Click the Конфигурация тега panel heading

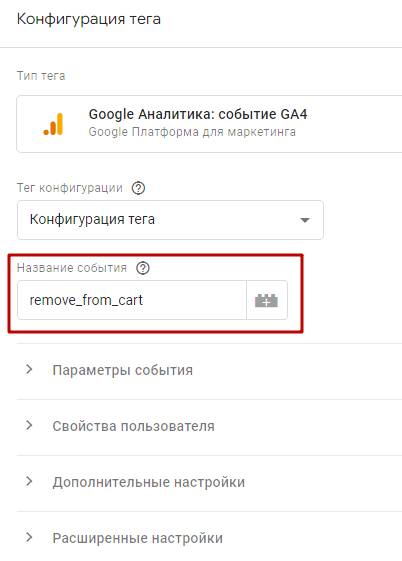tap(89, 19)
